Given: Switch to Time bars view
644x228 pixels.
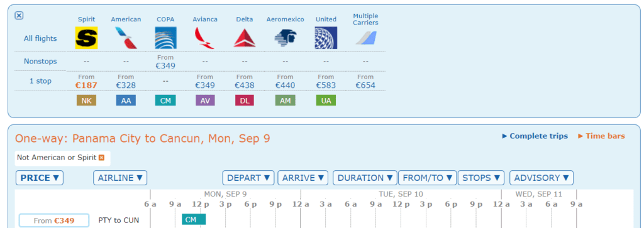Looking at the screenshot, I should click(601, 136).
